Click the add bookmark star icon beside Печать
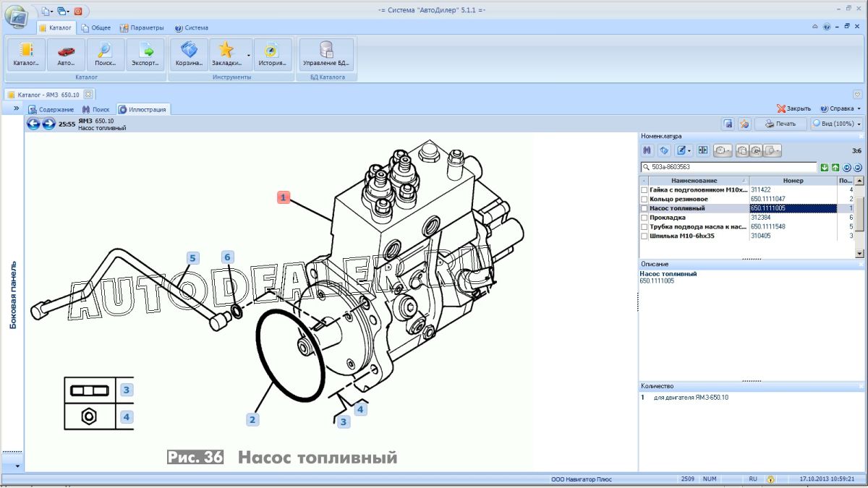 point(744,124)
